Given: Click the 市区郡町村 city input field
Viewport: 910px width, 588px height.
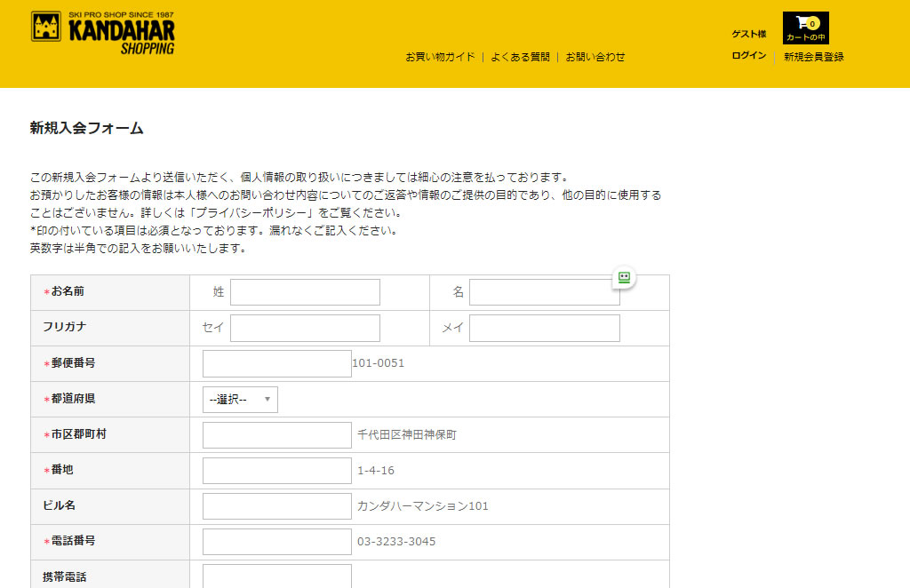Looking at the screenshot, I should point(276,435).
